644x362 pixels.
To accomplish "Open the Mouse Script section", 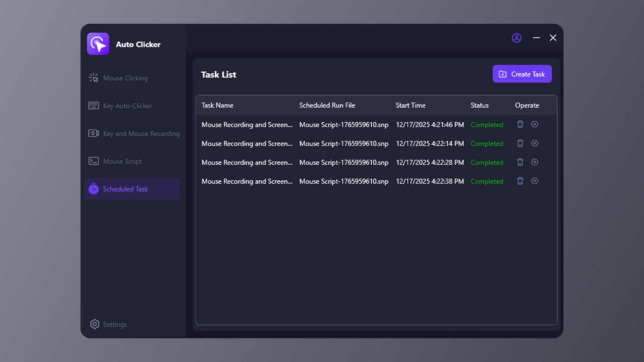I will 122,161.
